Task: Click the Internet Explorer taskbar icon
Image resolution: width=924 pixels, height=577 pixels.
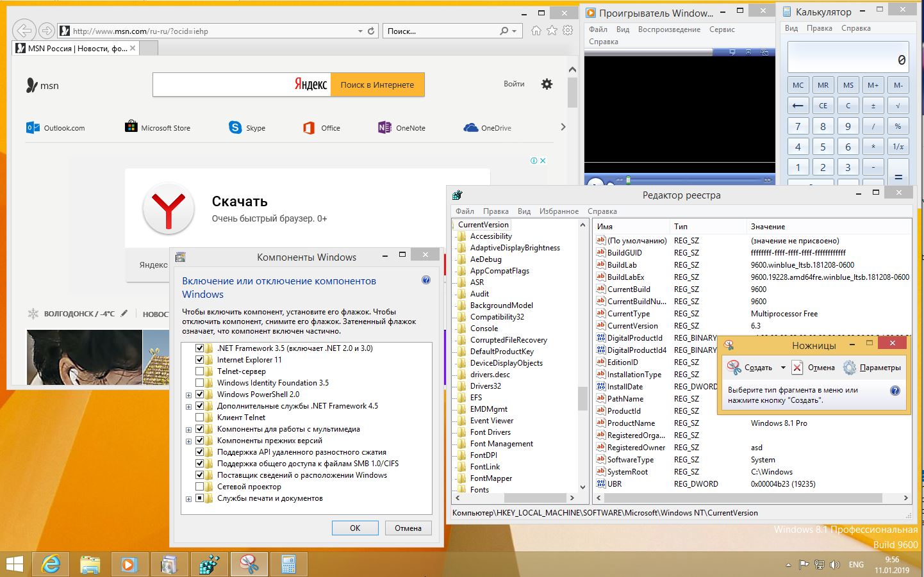Action: [x=51, y=564]
